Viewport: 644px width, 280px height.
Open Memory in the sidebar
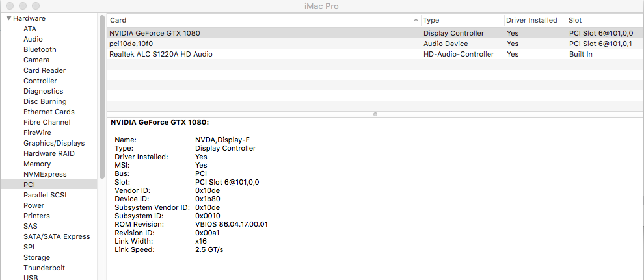pyautogui.click(x=37, y=164)
